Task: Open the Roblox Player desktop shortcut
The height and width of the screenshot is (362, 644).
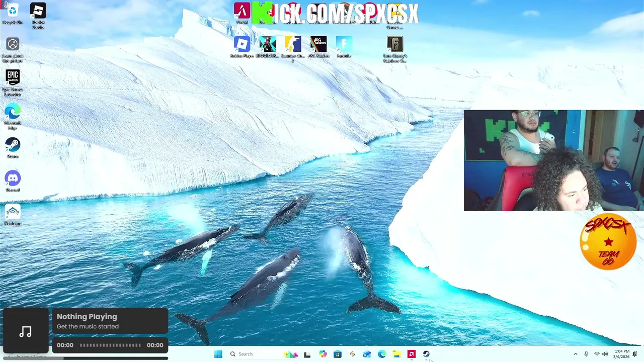Action: [x=242, y=47]
